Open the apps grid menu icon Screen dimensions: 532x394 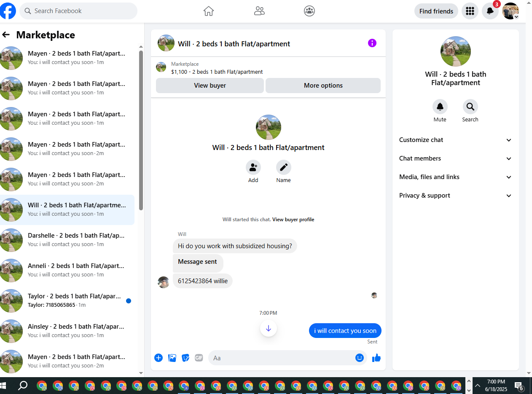pyautogui.click(x=470, y=11)
